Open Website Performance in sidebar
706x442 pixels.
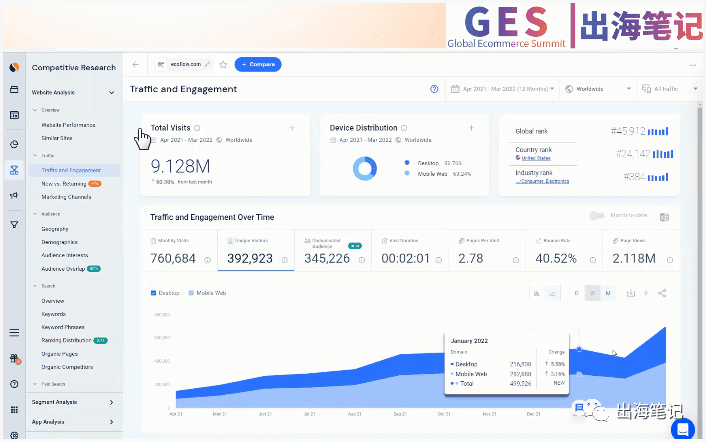click(x=68, y=125)
